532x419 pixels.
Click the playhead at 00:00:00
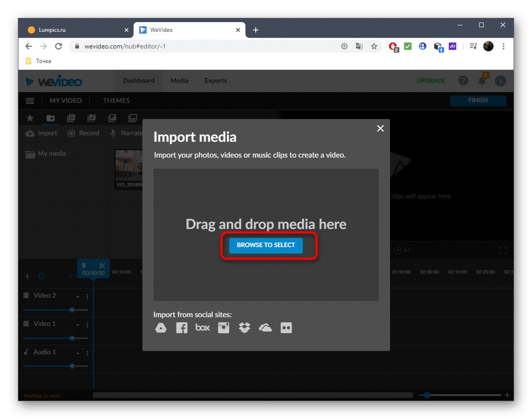(x=94, y=273)
